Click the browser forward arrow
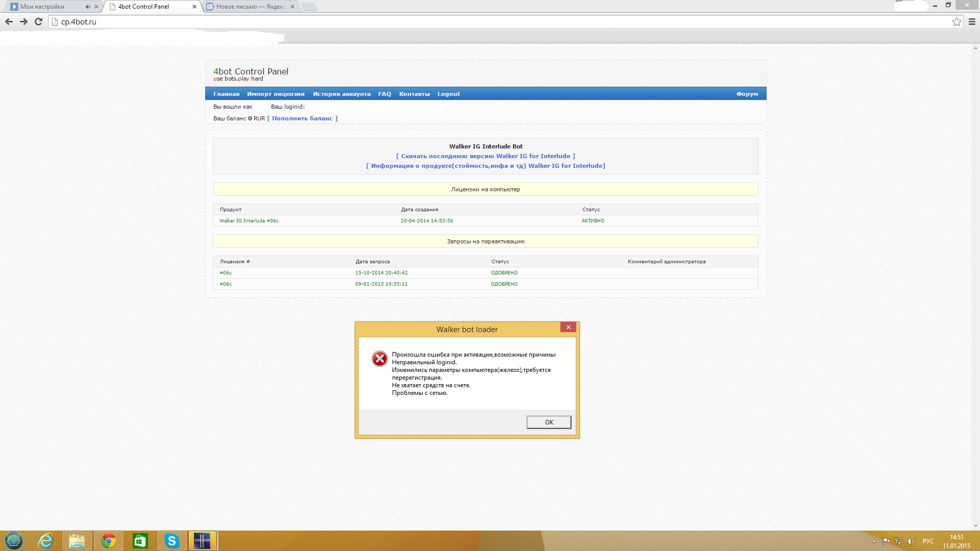Image resolution: width=980 pixels, height=551 pixels. point(23,21)
